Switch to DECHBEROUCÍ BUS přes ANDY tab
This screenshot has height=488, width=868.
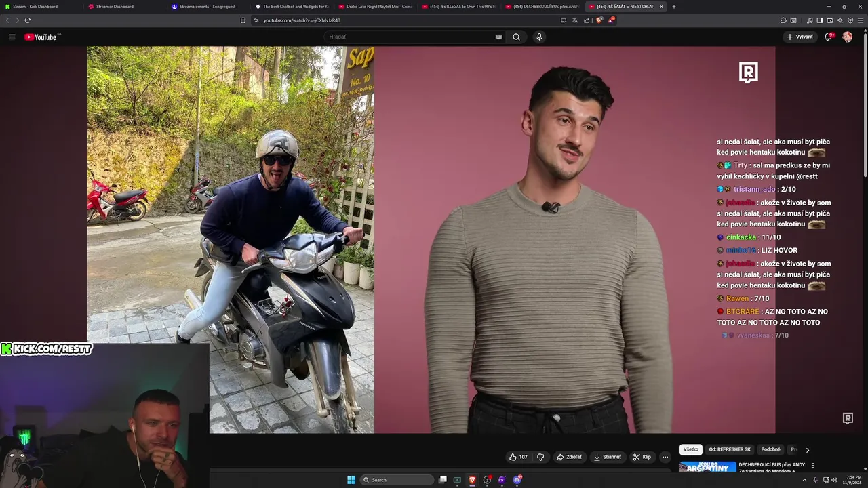[x=542, y=7]
